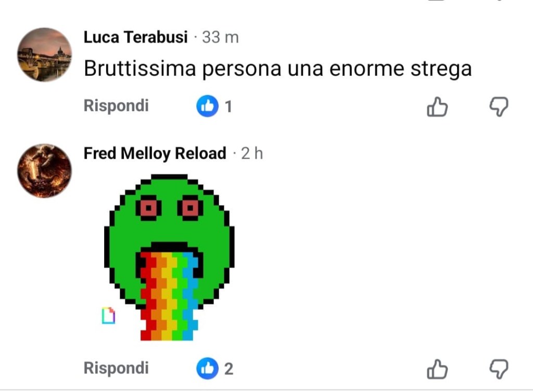Reply to Luca Terabusi via Rispondi
The width and height of the screenshot is (533, 392).
pos(116,106)
